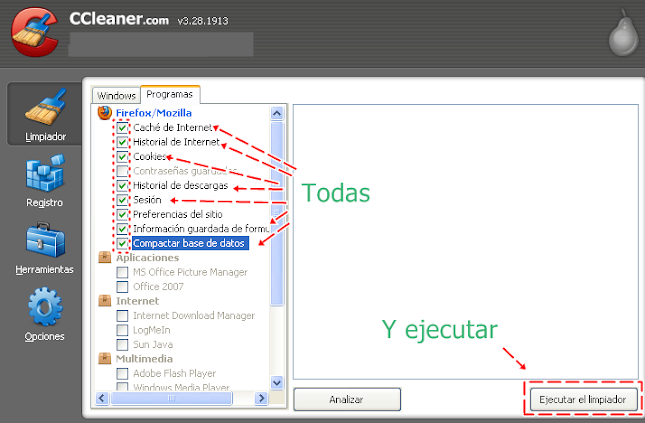
Task: Select the Firefox/Mozilla heading
Action: [153, 113]
